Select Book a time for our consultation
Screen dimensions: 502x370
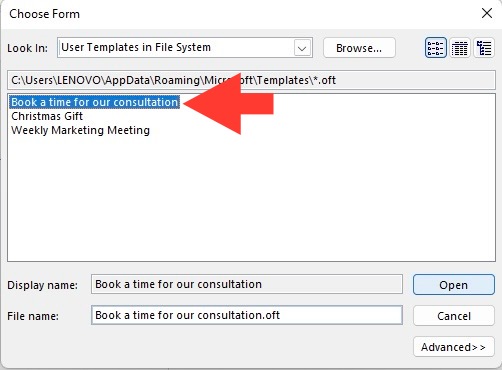tap(95, 102)
